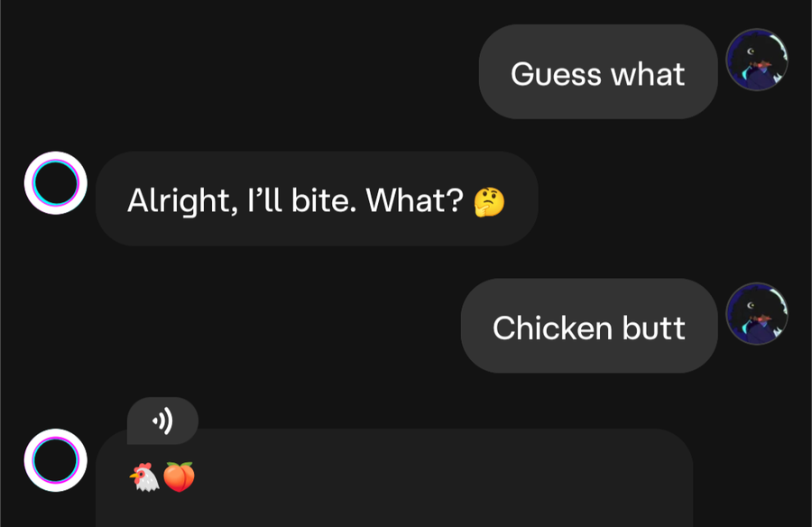Open user avatar beside "Guess what"
The image size is (812, 527).
point(757,60)
